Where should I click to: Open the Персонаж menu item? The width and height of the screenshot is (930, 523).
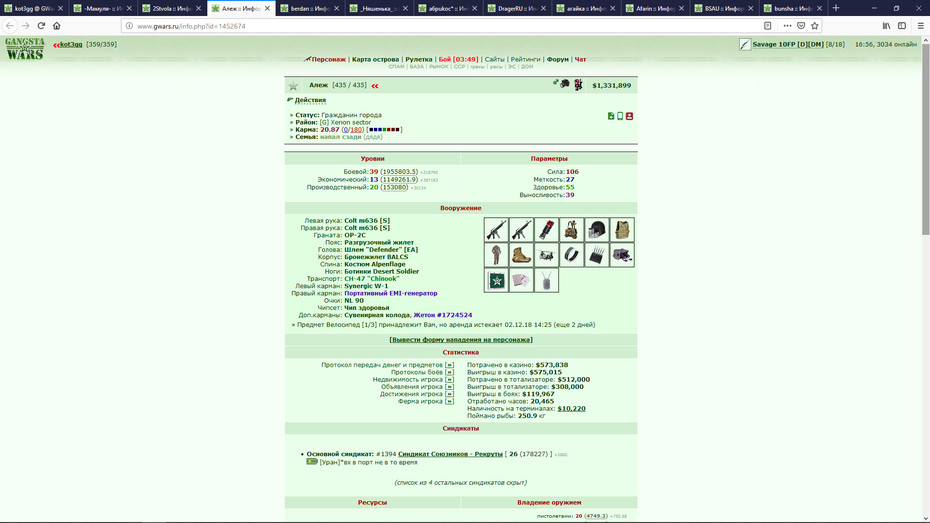pos(328,59)
